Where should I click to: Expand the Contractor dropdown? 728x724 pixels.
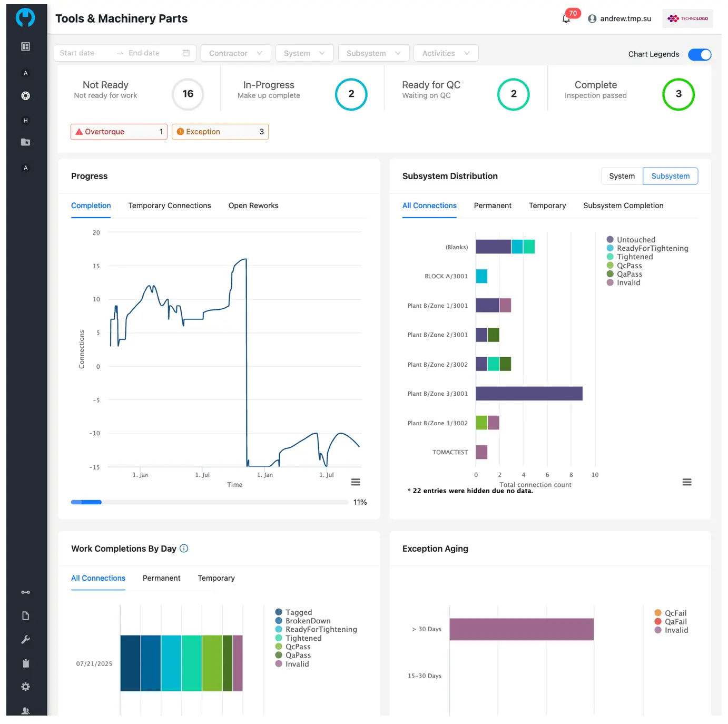point(235,53)
